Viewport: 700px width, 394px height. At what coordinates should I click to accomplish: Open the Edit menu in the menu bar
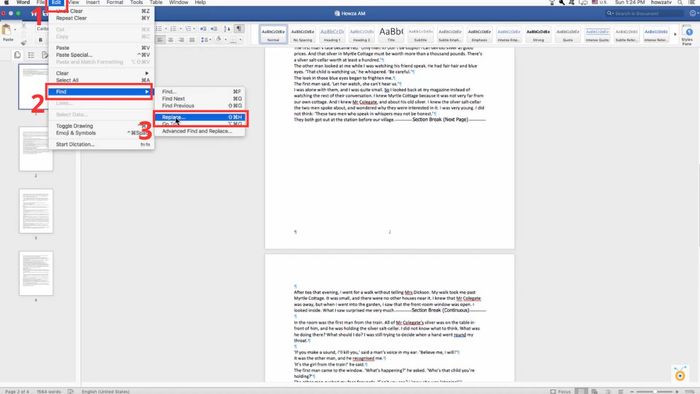[x=56, y=3]
